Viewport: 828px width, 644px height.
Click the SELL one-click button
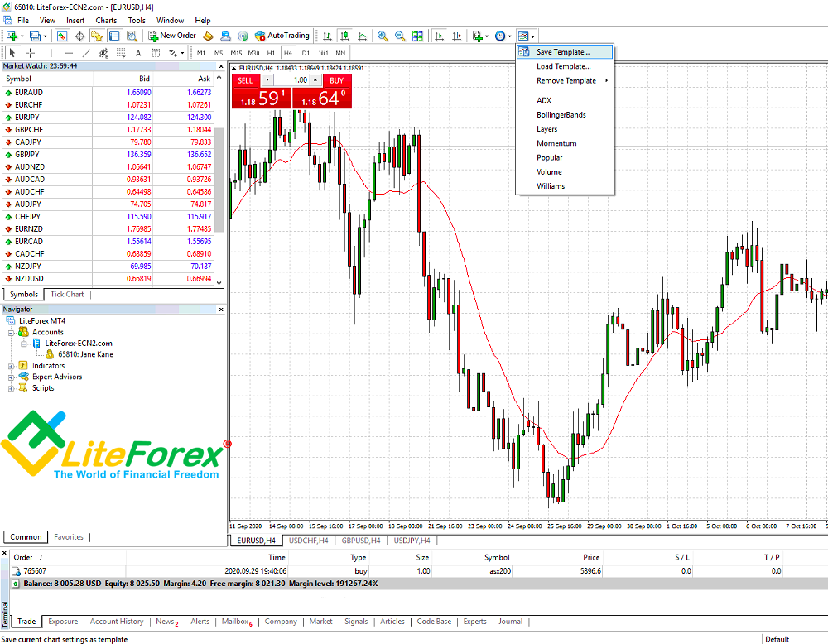pyautogui.click(x=246, y=80)
